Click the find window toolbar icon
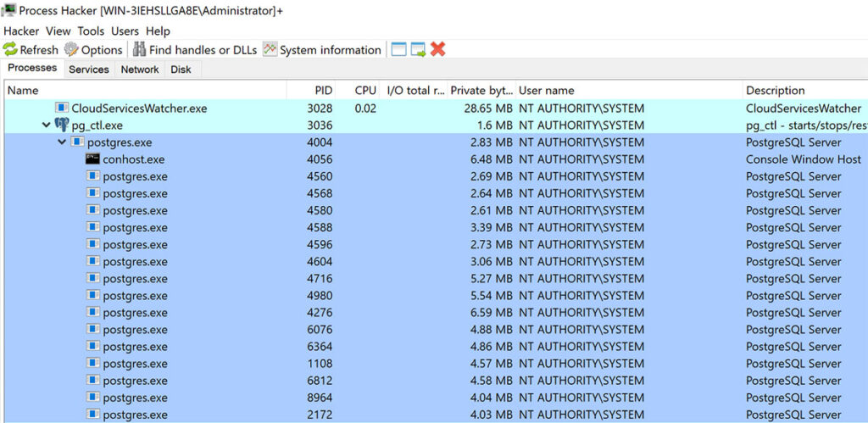The width and height of the screenshot is (868, 423). 398,50
